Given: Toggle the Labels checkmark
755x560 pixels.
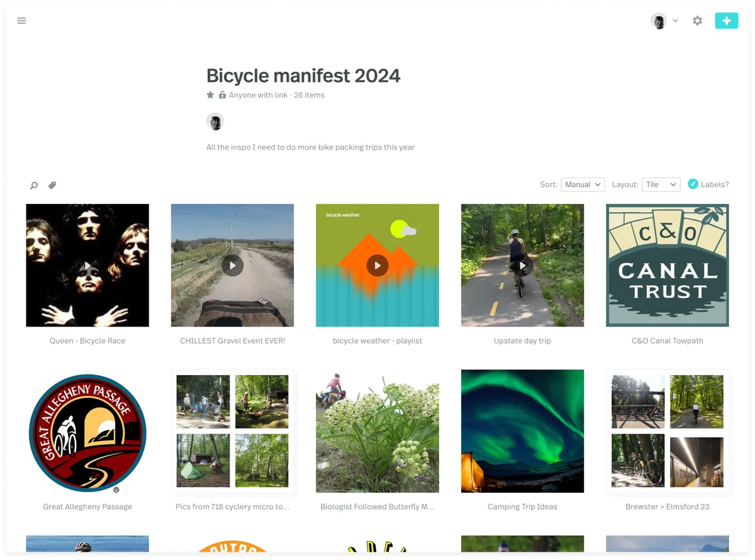Looking at the screenshot, I should 693,184.
